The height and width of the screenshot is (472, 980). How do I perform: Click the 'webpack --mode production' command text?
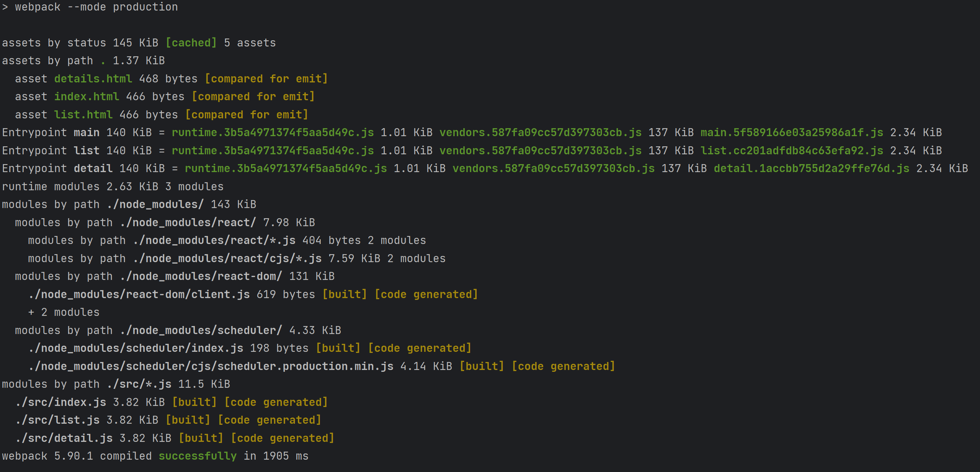(x=96, y=7)
